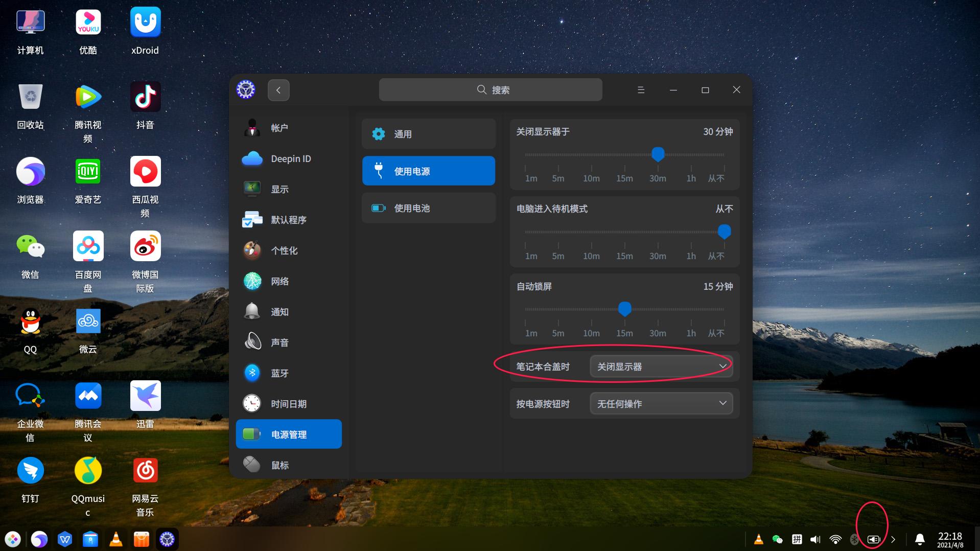Image resolution: width=980 pixels, height=551 pixels.
Task: Open the input method tray icon
Action: pyautogui.click(x=797, y=539)
